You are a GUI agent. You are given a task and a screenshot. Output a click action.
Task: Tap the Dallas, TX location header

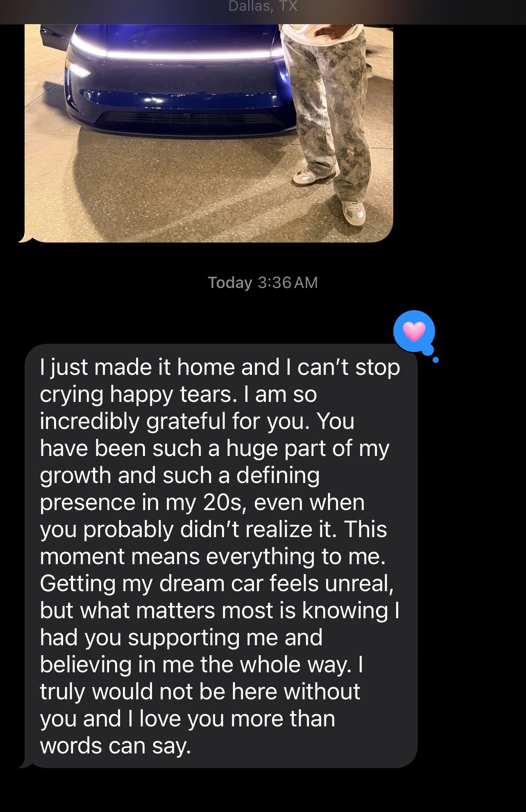click(x=263, y=6)
